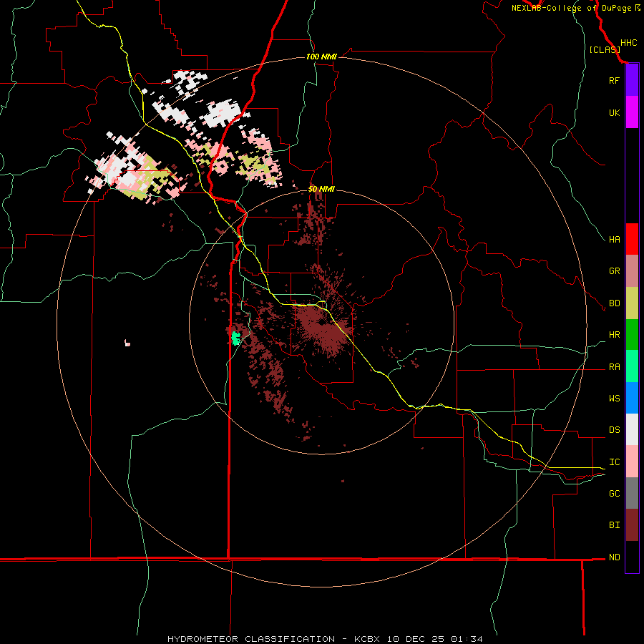644x644 pixels.
Task: Click the IC legend label
Action: coord(614,462)
